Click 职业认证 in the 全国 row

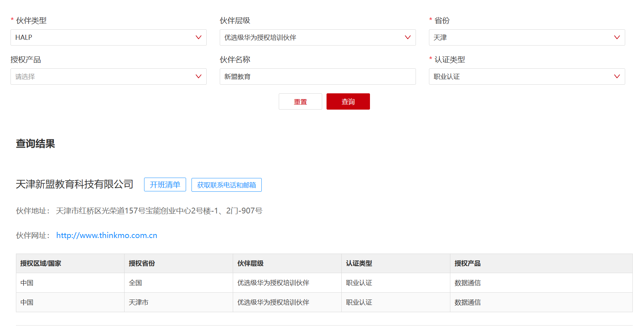coord(359,283)
